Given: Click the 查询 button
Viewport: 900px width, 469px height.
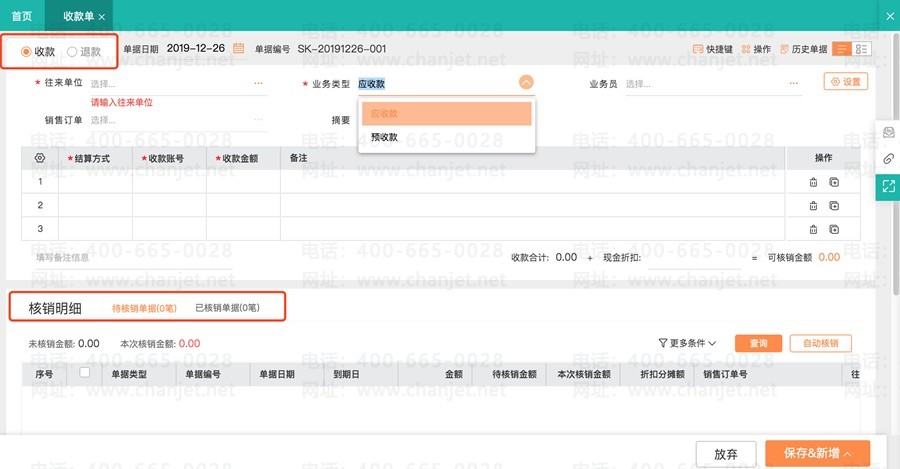Looking at the screenshot, I should coord(758,343).
